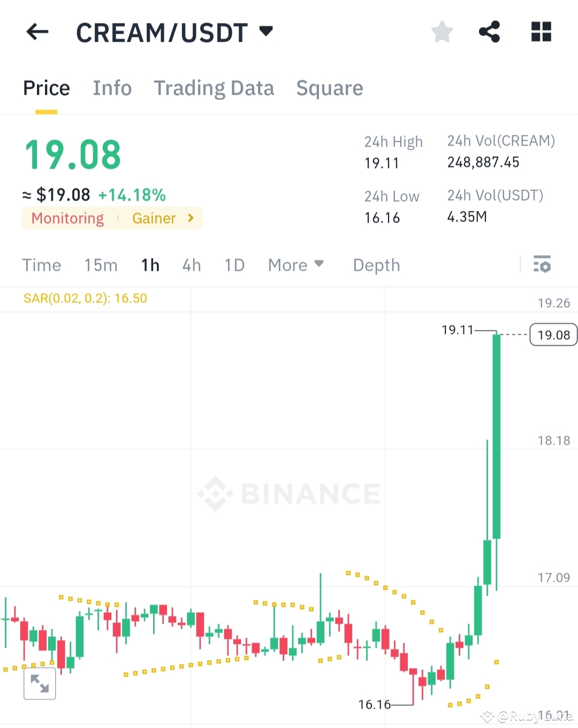
Task: Open the More timeframes dropdown
Action: 296,265
